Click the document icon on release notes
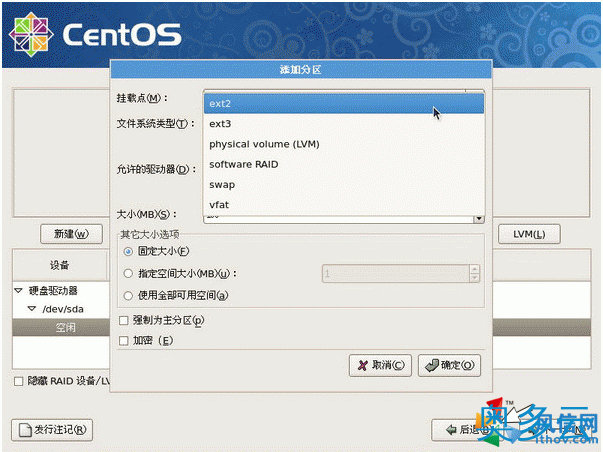Image resolution: width=603 pixels, height=452 pixels. pyautogui.click(x=26, y=430)
